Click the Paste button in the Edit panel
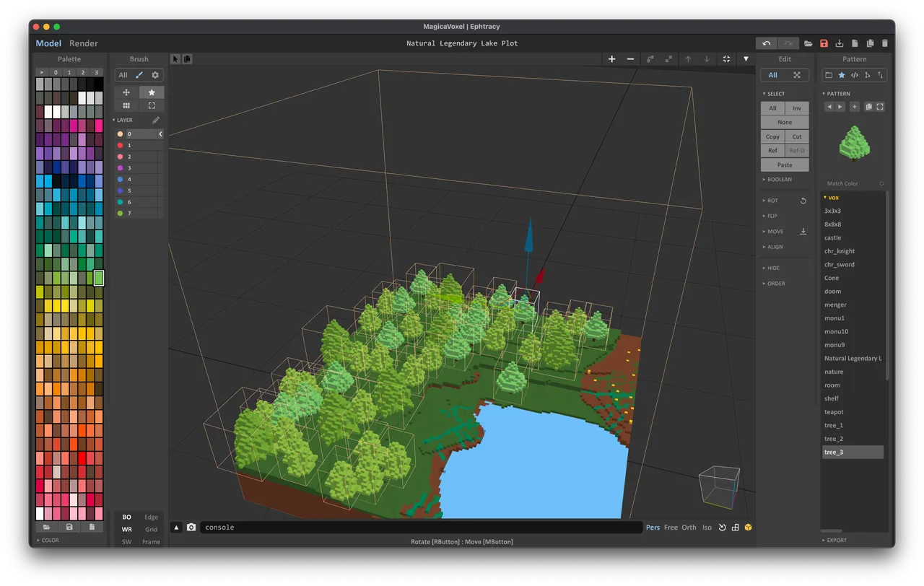Viewport: 924px width, 586px height. [x=785, y=165]
